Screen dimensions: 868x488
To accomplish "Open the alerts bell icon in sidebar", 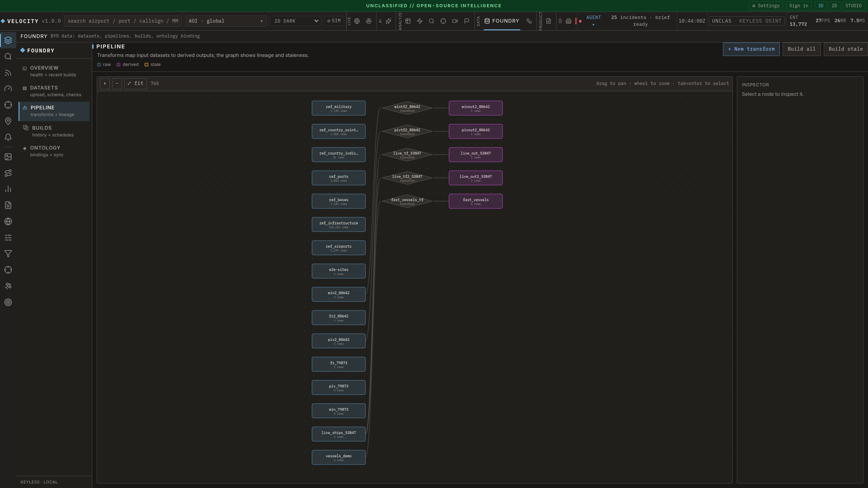I will click(x=8, y=137).
